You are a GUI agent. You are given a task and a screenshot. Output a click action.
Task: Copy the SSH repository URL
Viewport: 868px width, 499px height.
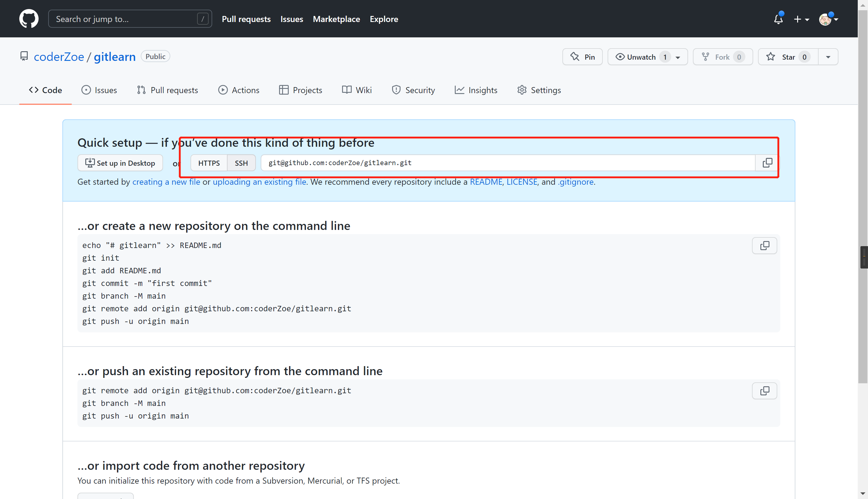click(x=767, y=163)
